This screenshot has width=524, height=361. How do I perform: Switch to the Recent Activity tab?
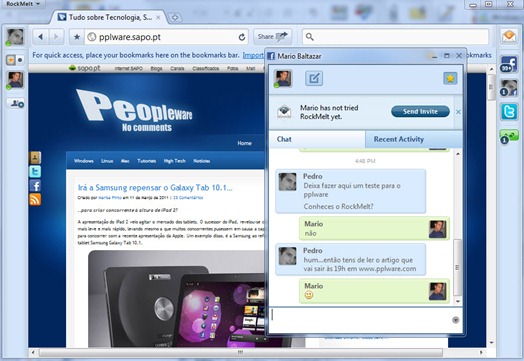414,139
